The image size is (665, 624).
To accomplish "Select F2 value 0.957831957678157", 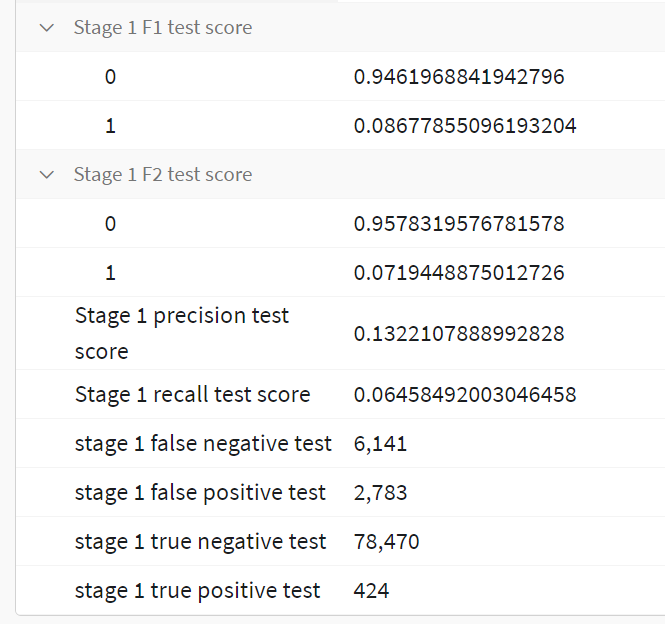I will 459,224.
